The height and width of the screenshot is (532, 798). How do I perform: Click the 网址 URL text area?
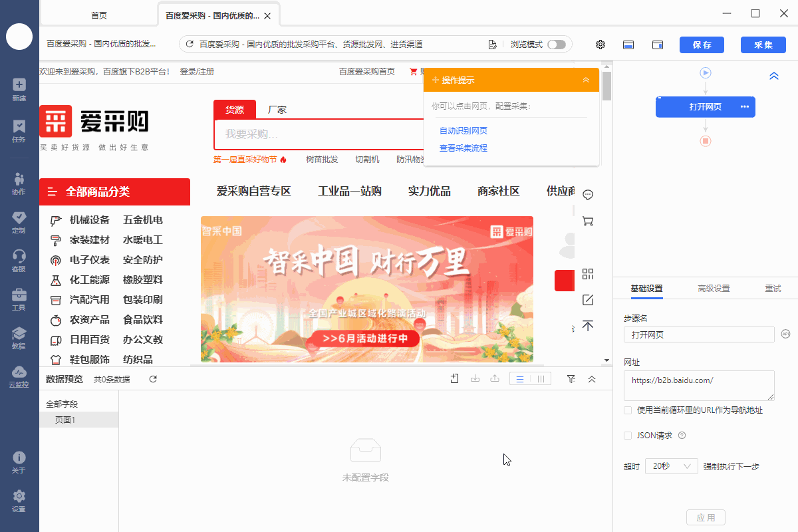click(699, 386)
